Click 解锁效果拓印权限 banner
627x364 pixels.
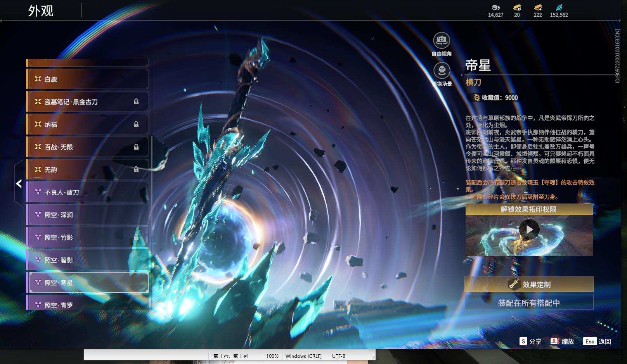click(x=529, y=209)
